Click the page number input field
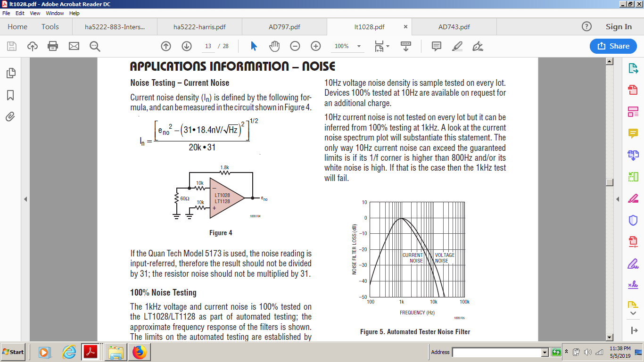This screenshot has width=644, height=362. pos(208,46)
